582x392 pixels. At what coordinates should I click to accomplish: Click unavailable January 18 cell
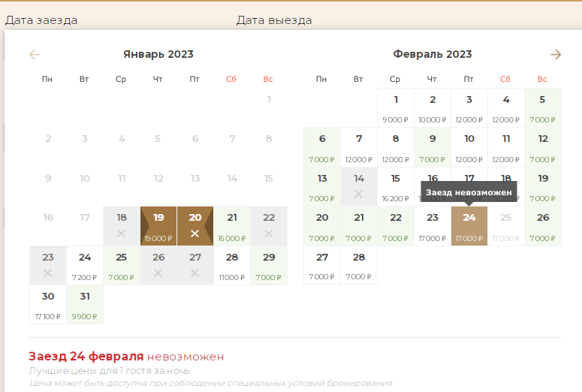(122, 225)
